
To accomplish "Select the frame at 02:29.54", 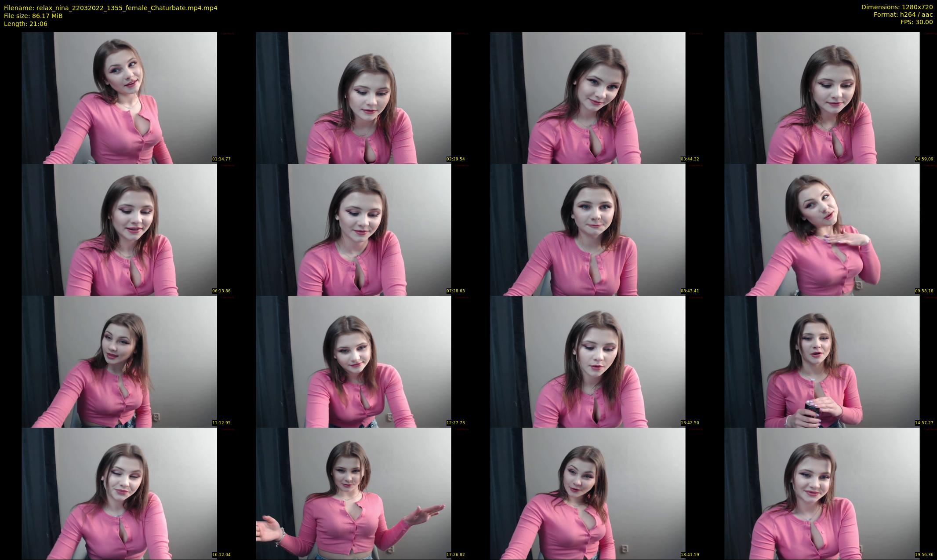I will tap(353, 98).
